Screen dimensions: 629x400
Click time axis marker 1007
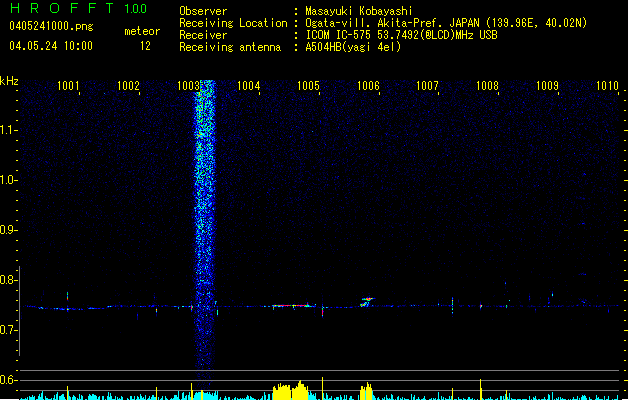pos(427,86)
